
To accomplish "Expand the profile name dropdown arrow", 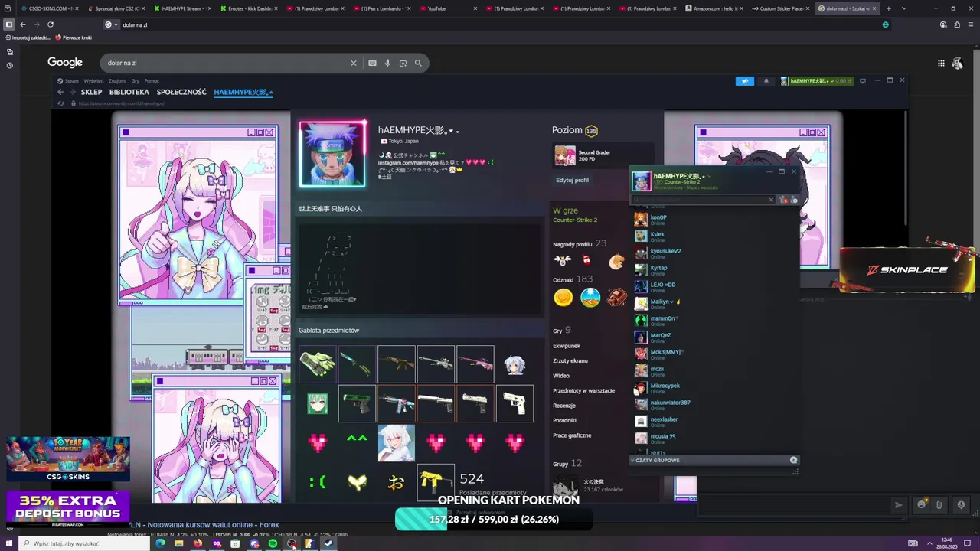I will point(458,132).
